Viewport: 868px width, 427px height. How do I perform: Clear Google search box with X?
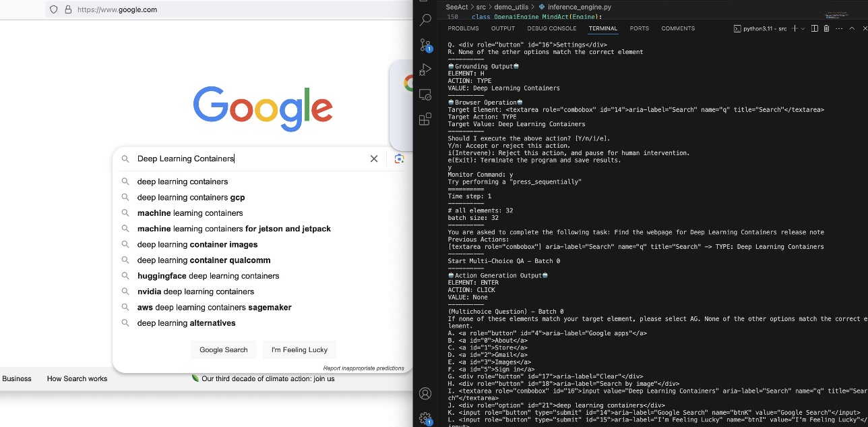374,159
